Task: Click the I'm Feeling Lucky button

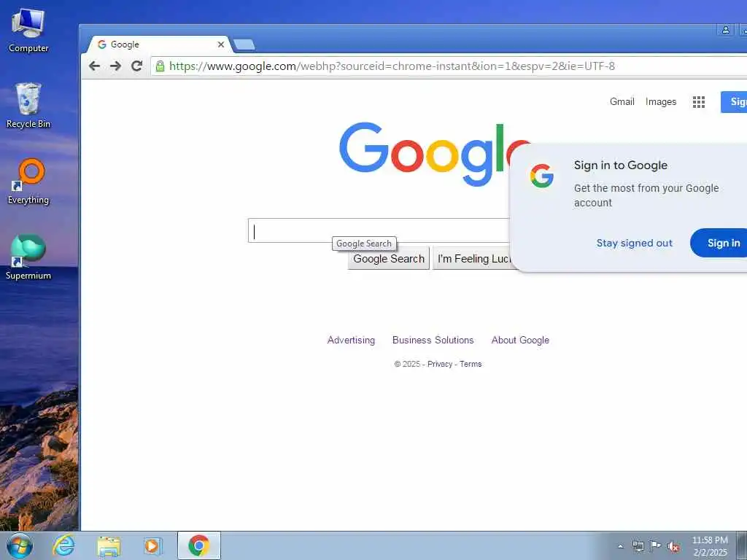Action: point(473,259)
